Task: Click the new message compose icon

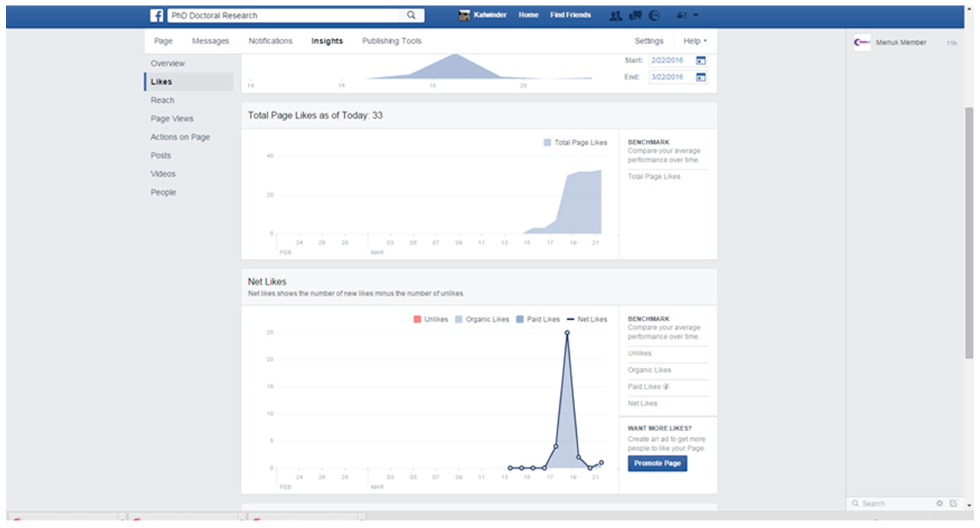Action: 953,503
